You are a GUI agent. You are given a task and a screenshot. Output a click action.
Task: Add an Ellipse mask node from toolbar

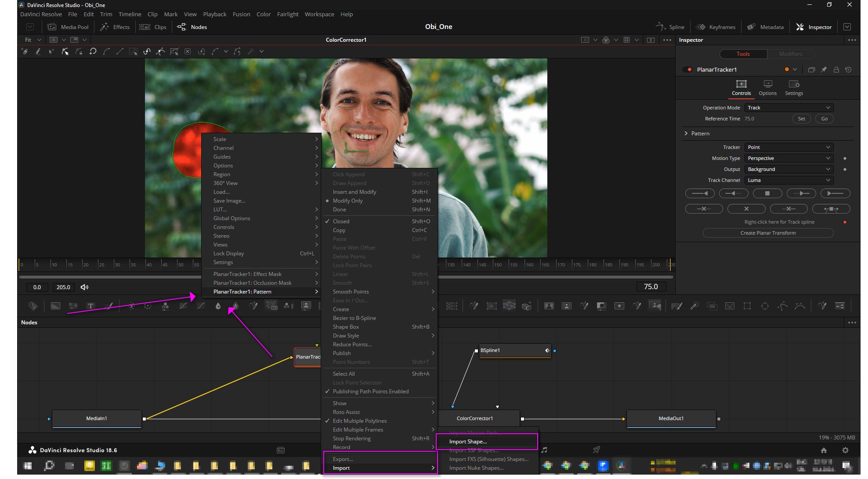[765, 306]
